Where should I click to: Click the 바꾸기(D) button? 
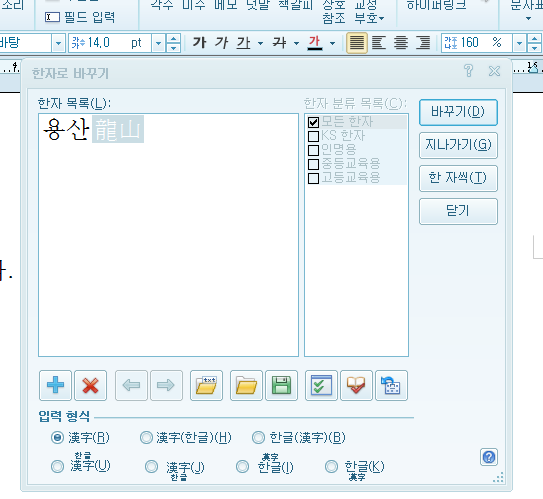[458, 112]
